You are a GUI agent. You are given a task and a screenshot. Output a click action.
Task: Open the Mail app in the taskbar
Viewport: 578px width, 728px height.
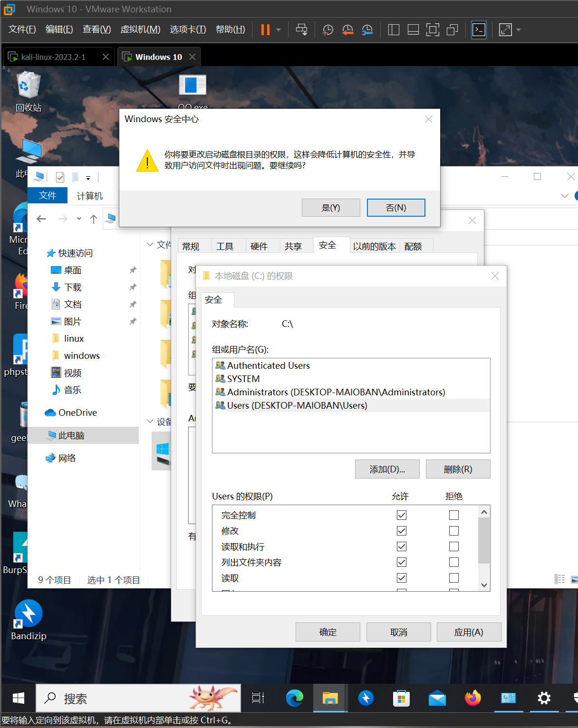pos(437,698)
